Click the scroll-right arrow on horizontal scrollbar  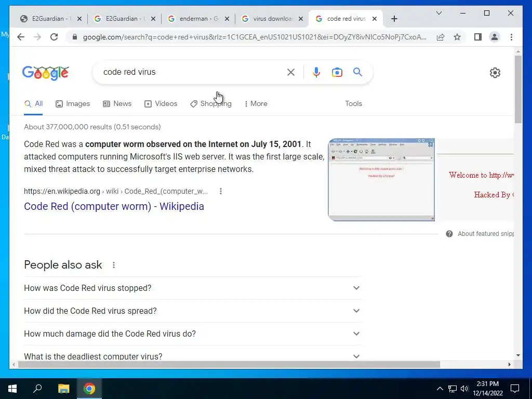(x=509, y=364)
